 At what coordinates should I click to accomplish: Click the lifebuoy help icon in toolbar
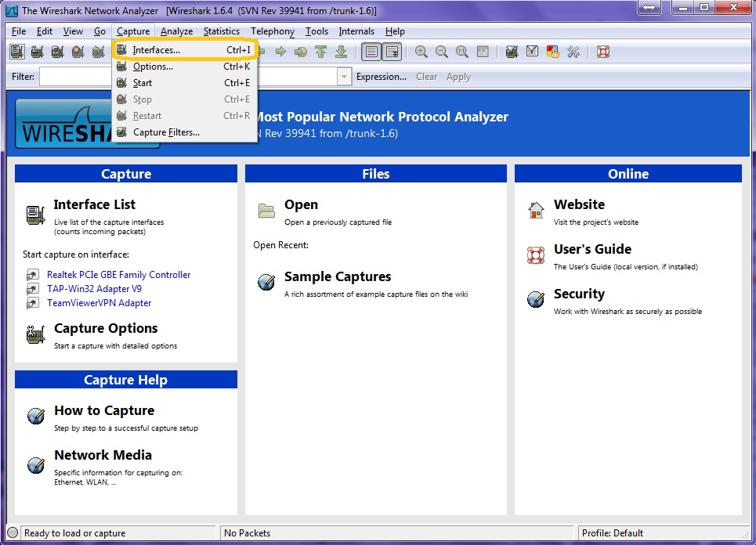[602, 52]
